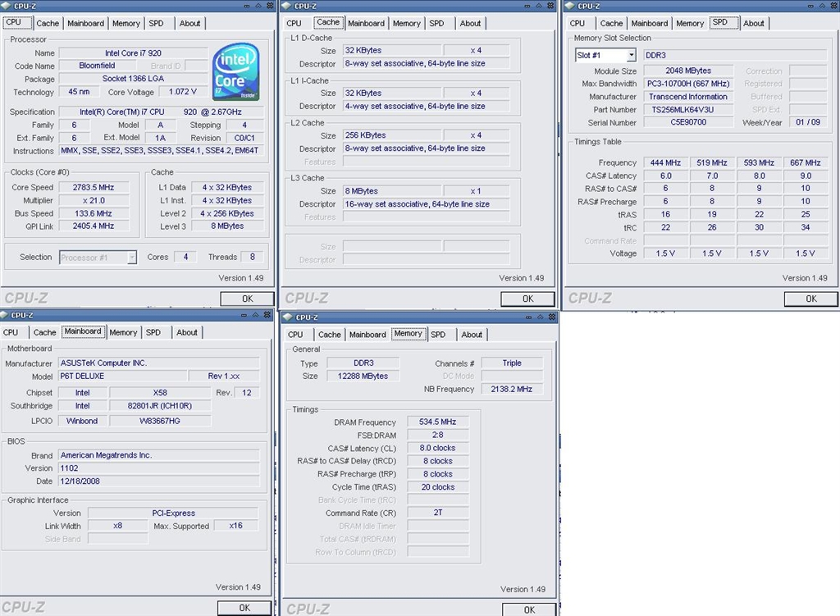Click CPU-Z title icon in Memory tab window
This screenshot has height=616, width=840.
[x=288, y=317]
